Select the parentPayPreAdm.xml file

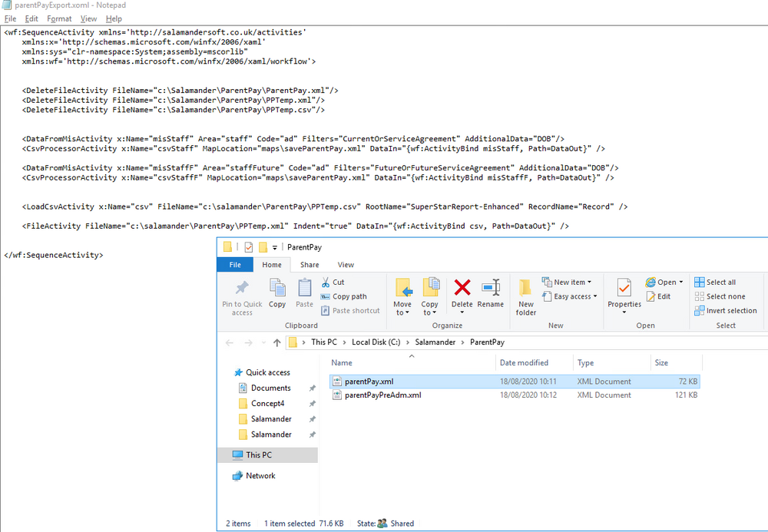(515, 395)
